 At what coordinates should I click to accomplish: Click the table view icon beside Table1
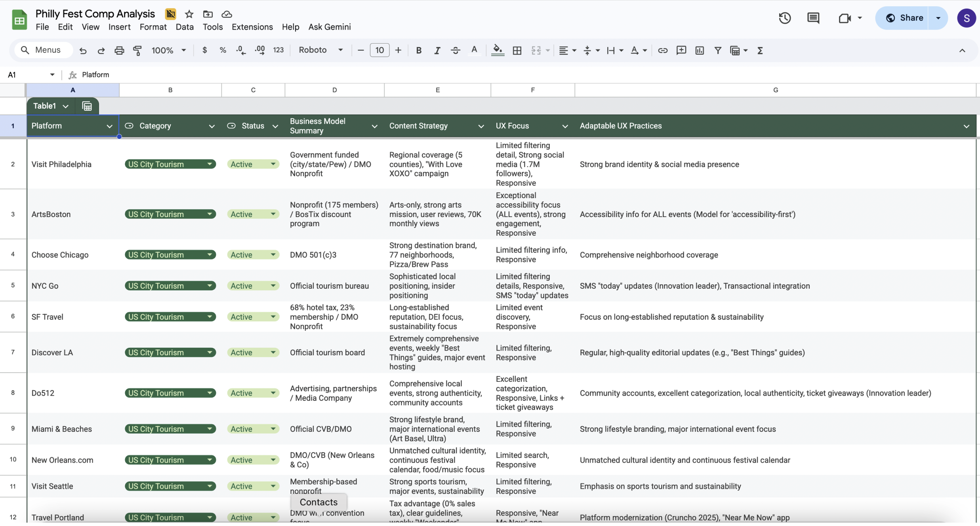tap(87, 106)
